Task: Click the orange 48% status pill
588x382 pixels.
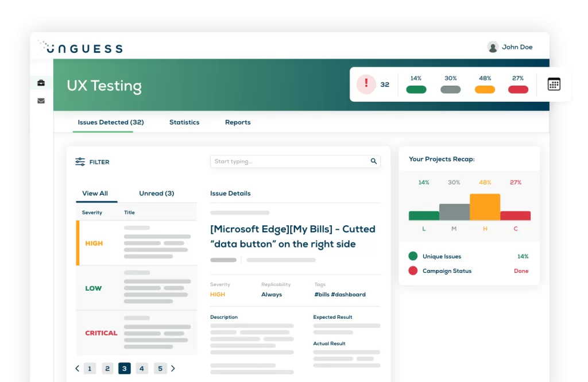Action: (x=485, y=90)
